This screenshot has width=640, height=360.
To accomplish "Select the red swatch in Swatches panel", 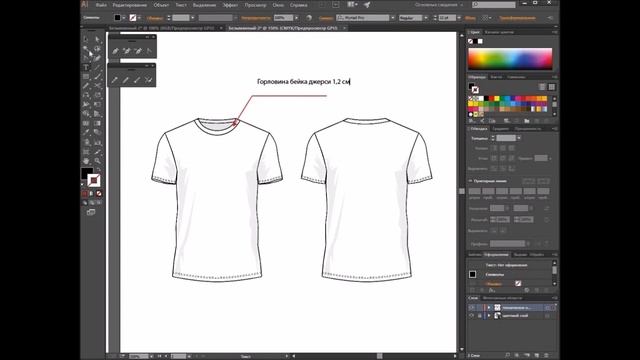I will coord(492,98).
